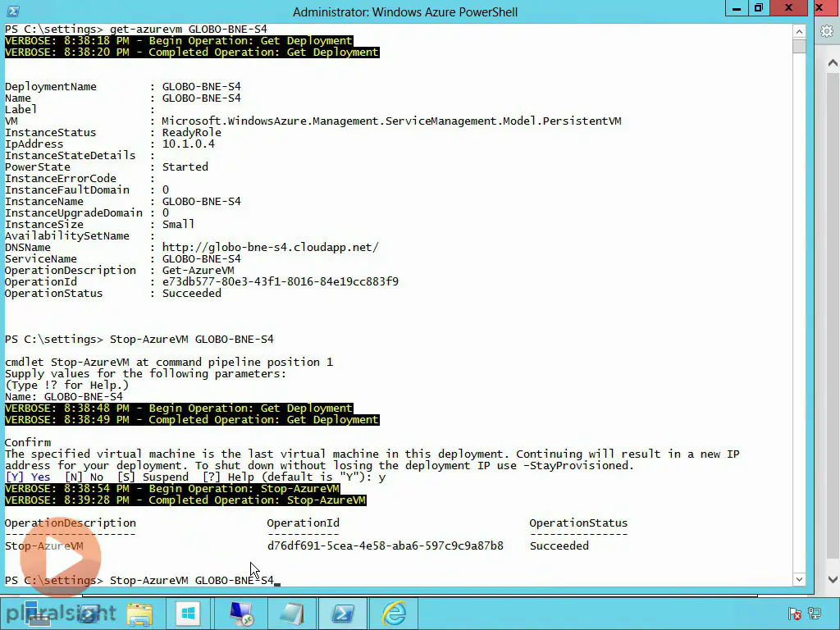Click the 'get-azurevm GLOBO-BNE-S4' command text
This screenshot has width=840, height=630.
click(x=188, y=29)
